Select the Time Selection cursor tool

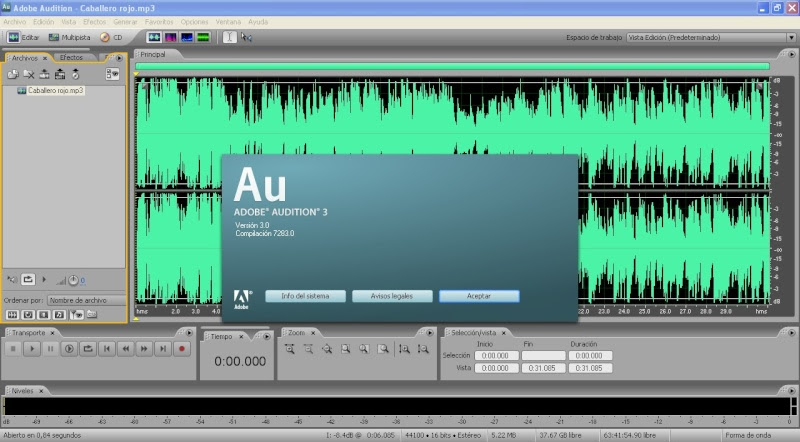click(x=229, y=37)
